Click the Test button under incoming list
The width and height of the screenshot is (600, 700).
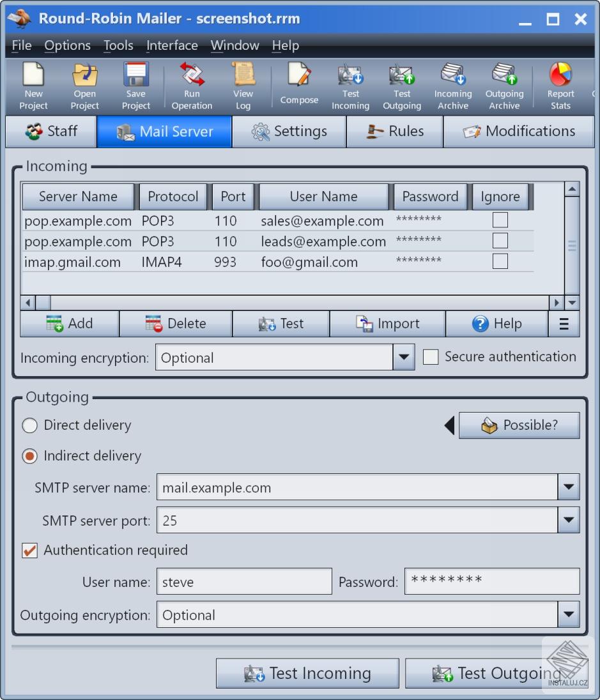tap(281, 324)
